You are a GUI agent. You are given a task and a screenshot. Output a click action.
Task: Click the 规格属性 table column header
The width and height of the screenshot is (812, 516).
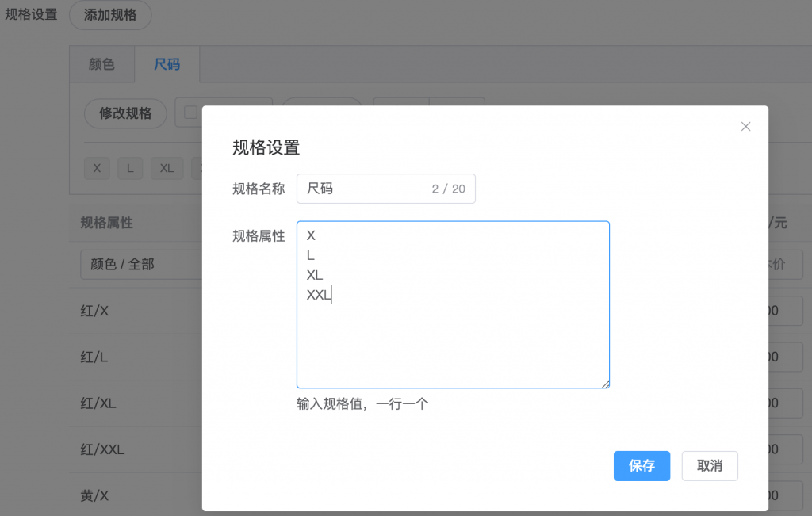pyautogui.click(x=107, y=223)
